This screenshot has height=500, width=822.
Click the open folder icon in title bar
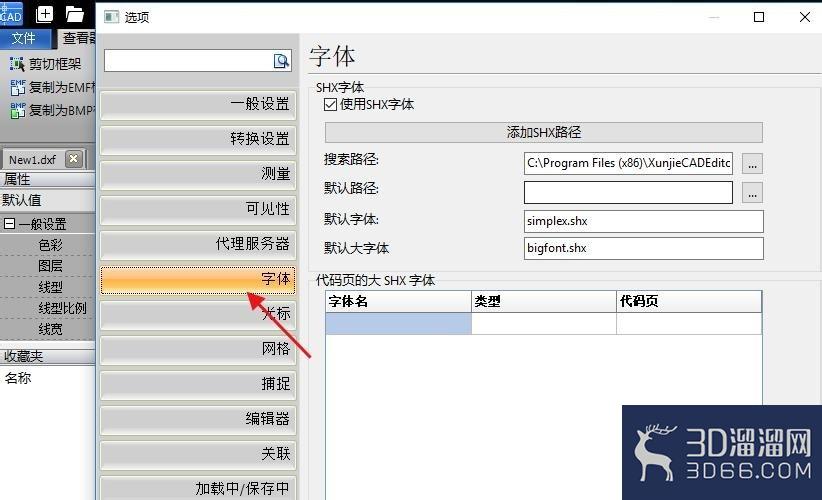[75, 14]
